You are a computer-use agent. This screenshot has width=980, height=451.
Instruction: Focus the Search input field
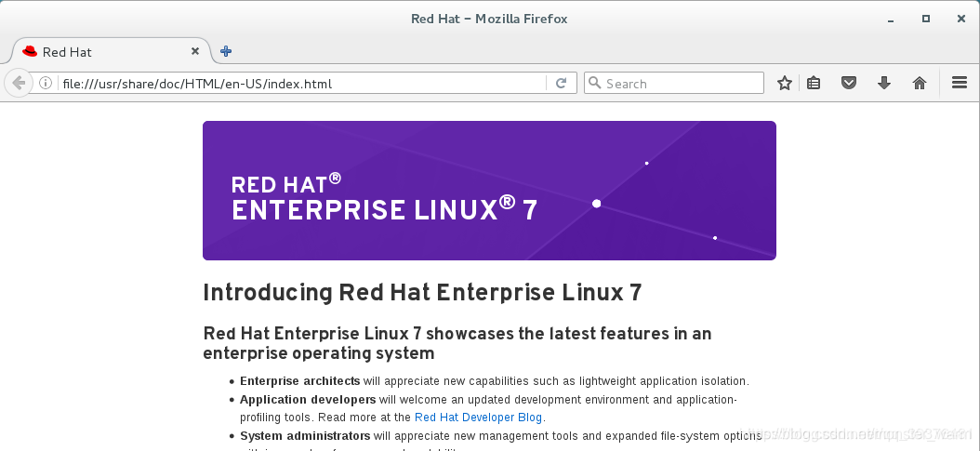tap(674, 83)
